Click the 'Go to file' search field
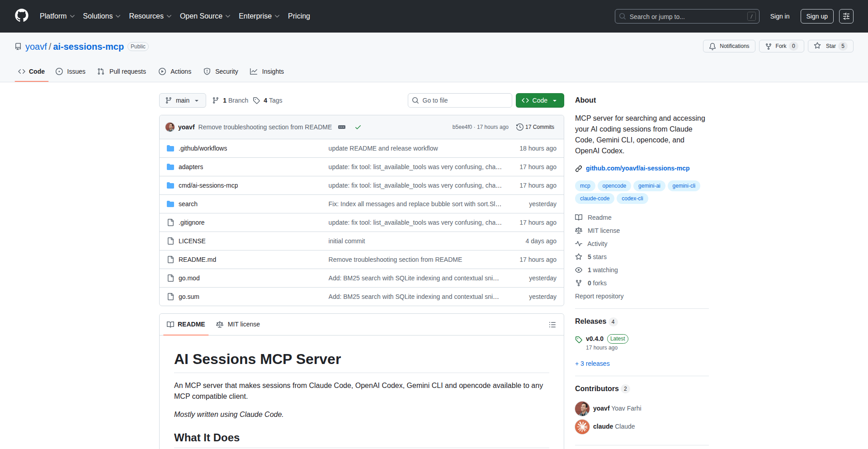 point(460,100)
